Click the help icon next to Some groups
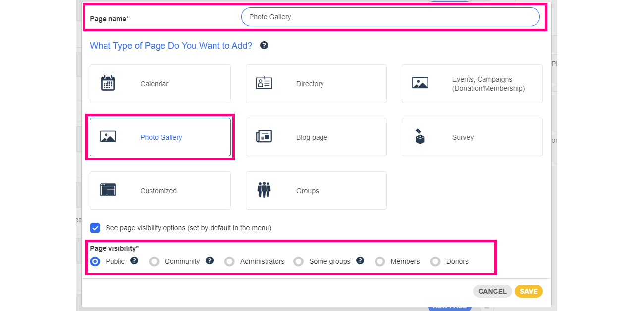This screenshot has height=311, width=644. 360,261
